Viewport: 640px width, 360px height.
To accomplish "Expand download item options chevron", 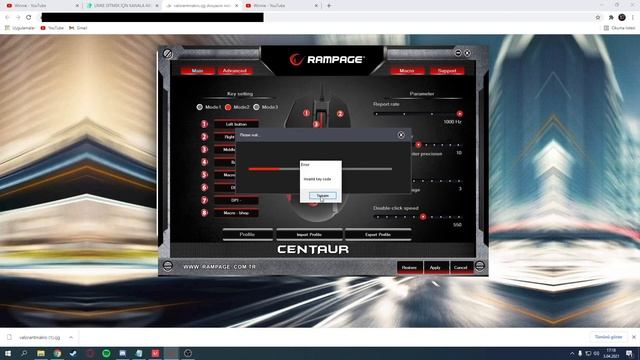I will [x=71, y=337].
